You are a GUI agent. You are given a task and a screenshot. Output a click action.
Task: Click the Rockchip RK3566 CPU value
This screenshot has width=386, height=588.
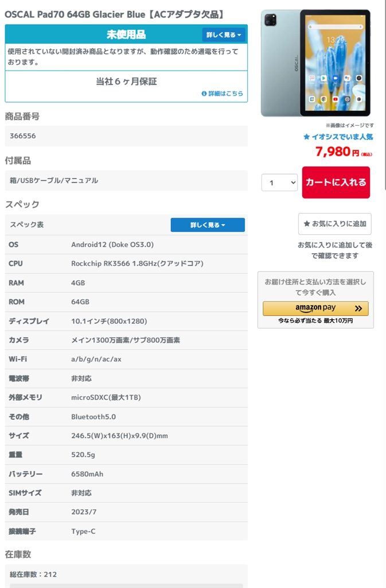tap(138, 264)
